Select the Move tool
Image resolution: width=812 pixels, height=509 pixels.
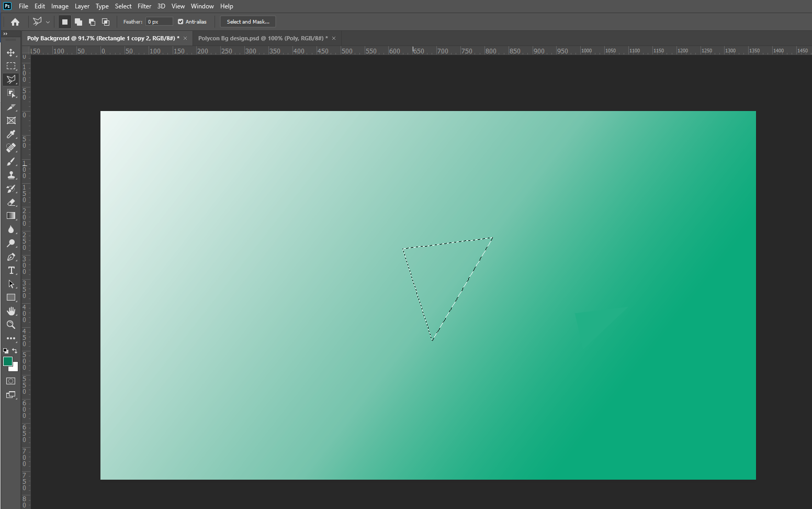[x=11, y=52]
